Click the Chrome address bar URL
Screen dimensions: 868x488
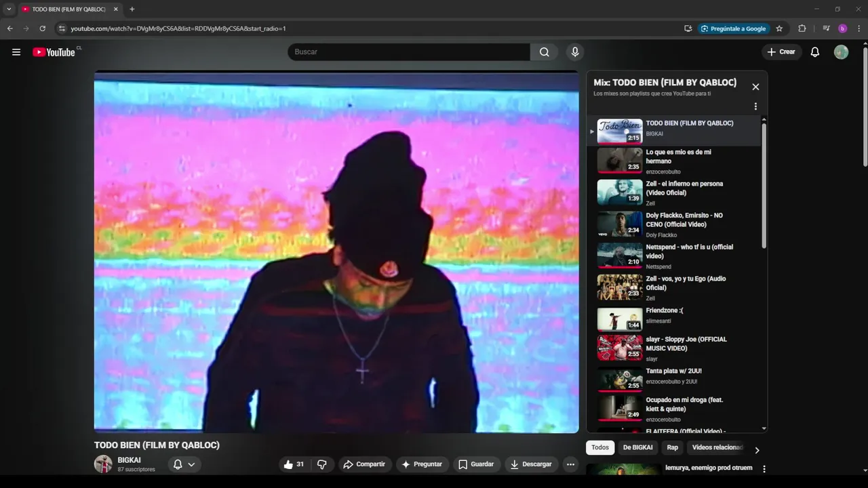click(178, 28)
